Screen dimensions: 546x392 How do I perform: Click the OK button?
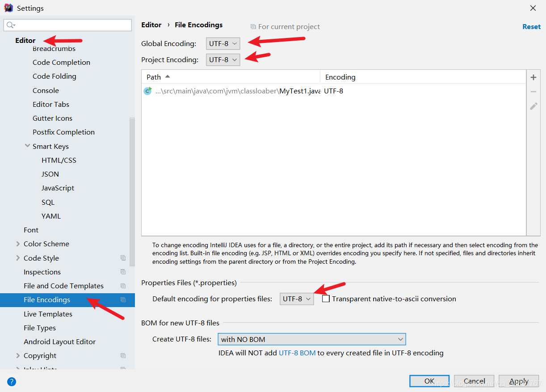pos(429,381)
